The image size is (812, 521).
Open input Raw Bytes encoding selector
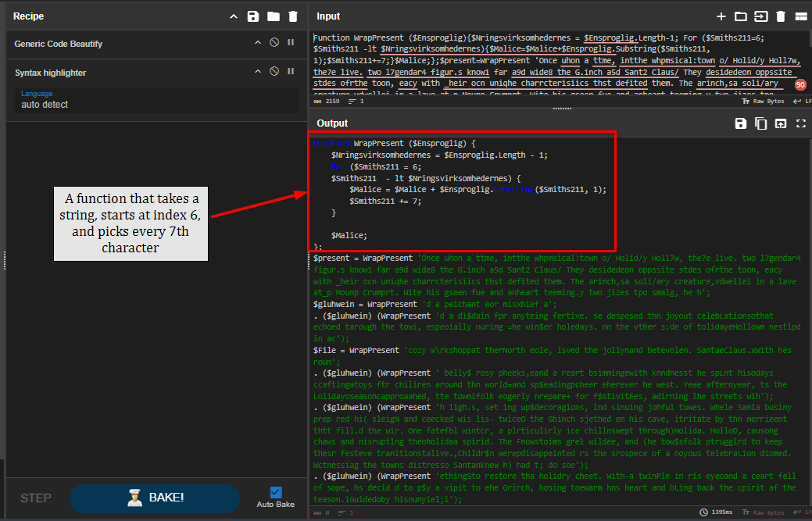point(763,102)
